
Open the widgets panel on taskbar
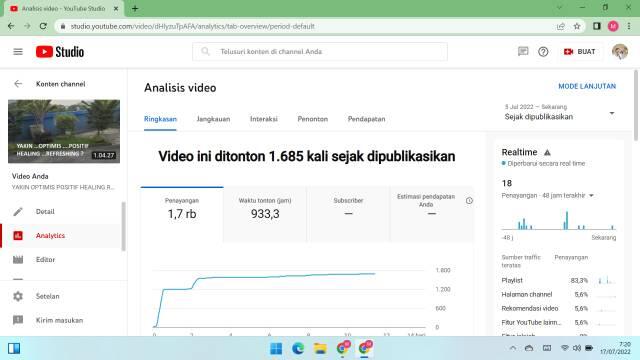coord(14,349)
